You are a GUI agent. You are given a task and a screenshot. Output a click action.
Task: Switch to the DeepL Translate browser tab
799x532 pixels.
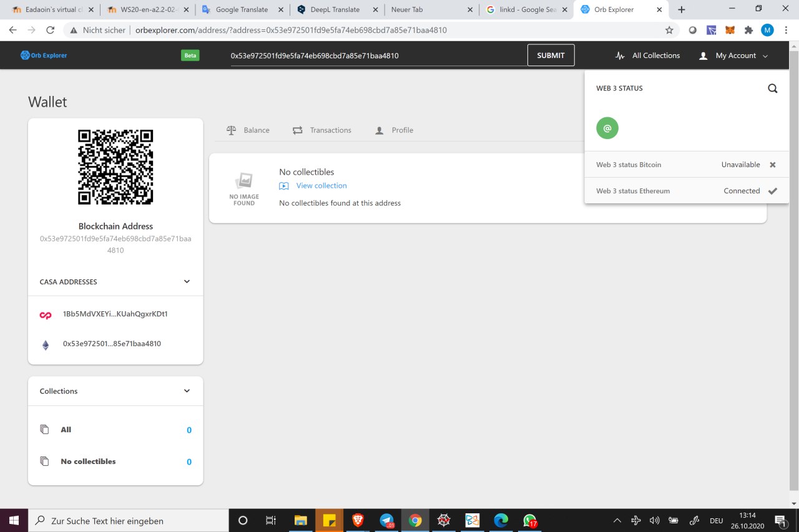coord(338,9)
